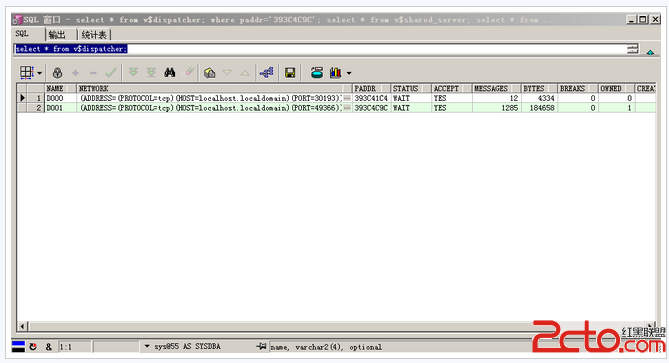Switch to the 统计表 tab
Viewport: 669px width, 363px height.
[94, 35]
